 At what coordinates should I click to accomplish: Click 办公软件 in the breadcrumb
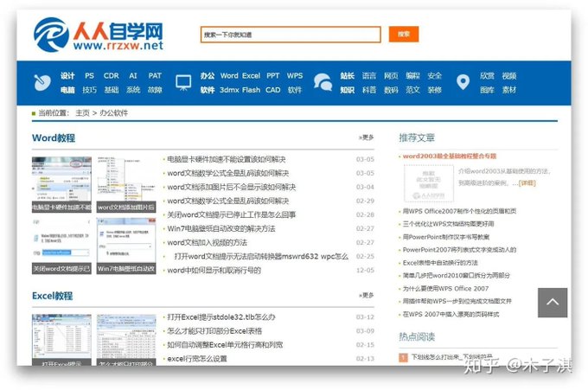click(113, 113)
